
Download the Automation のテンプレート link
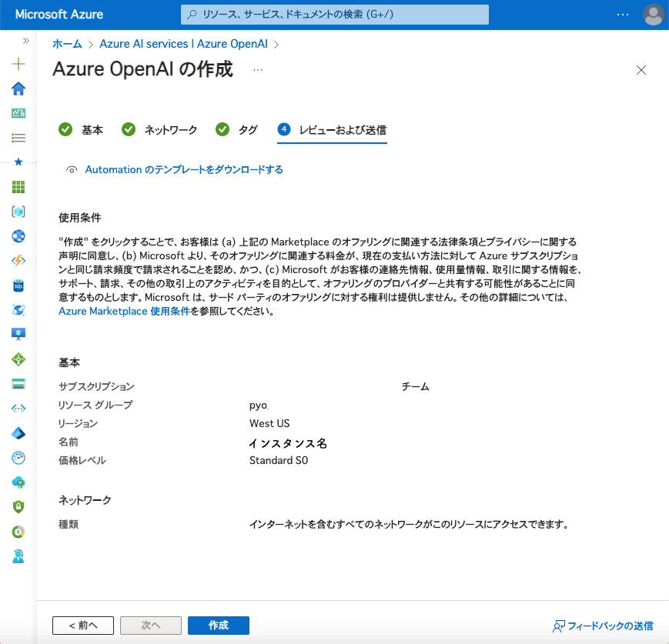[x=184, y=170]
